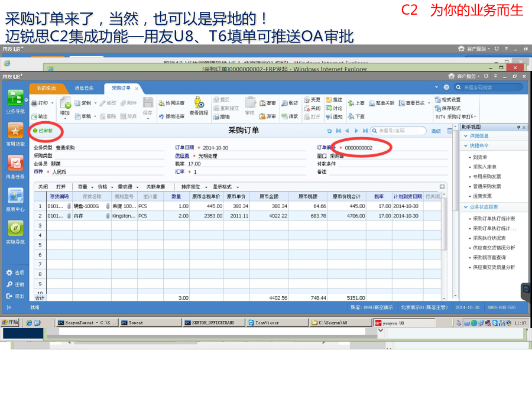Click help question mark icon
Screen dimensions: 532x399
click(446, 87)
